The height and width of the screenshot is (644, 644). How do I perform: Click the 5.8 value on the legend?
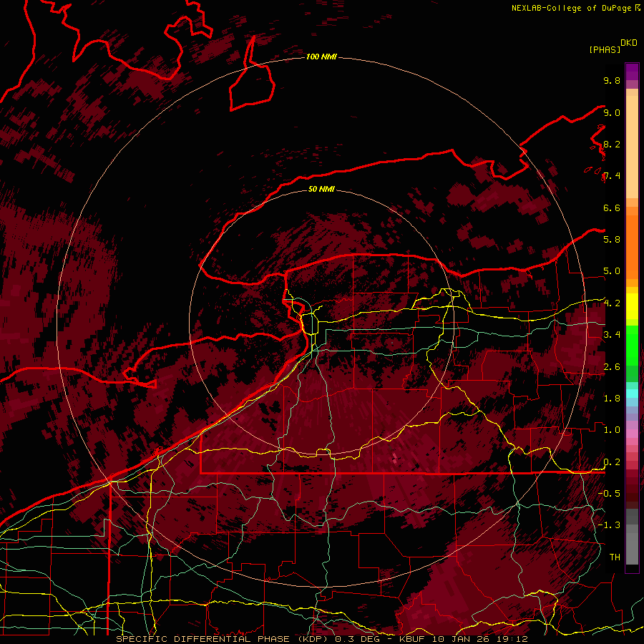click(612, 239)
